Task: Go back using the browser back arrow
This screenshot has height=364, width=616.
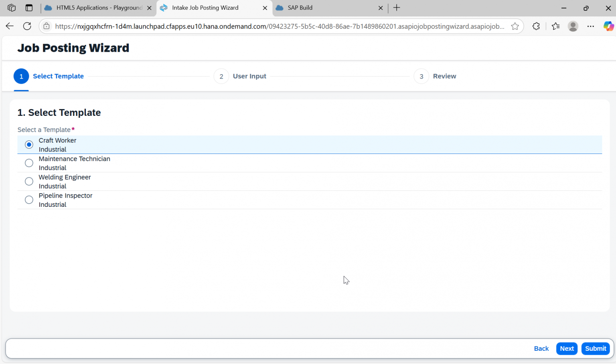Action: click(x=10, y=26)
